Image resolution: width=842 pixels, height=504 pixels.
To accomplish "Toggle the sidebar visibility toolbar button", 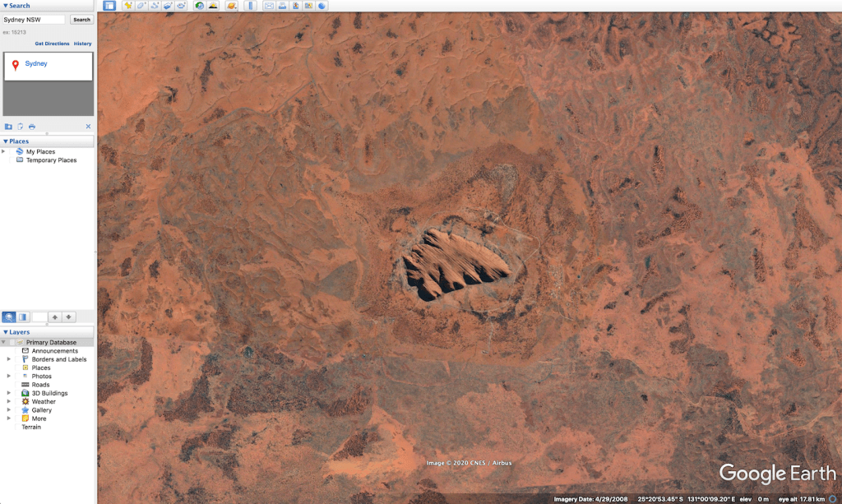I will pyautogui.click(x=109, y=6).
